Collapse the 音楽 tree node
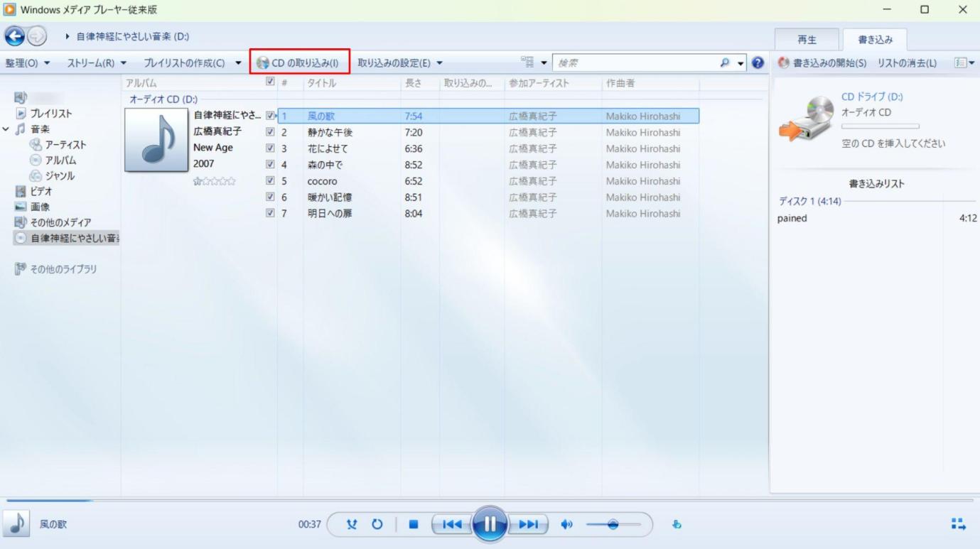980x549 pixels. point(6,129)
